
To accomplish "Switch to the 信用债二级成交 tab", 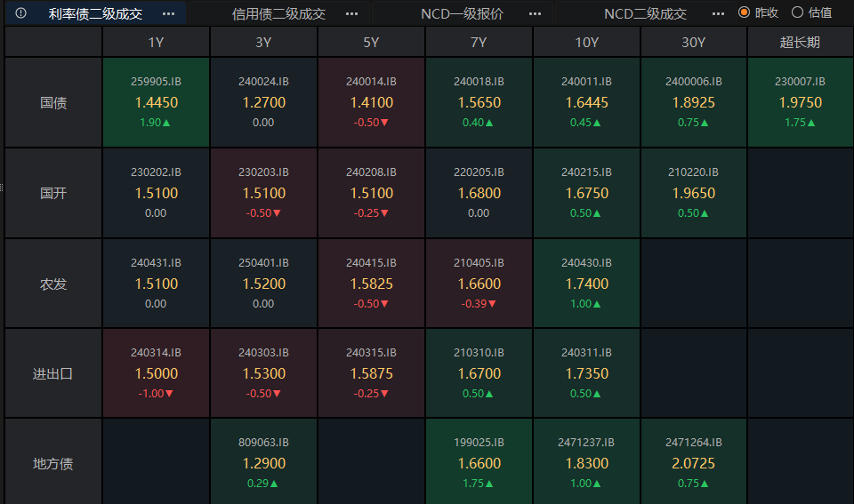I will (x=278, y=13).
